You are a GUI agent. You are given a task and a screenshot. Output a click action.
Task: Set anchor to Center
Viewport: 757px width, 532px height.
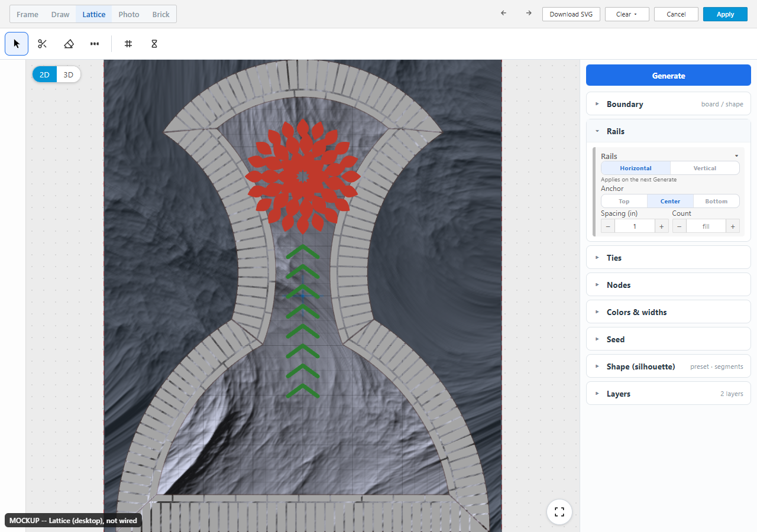670,202
